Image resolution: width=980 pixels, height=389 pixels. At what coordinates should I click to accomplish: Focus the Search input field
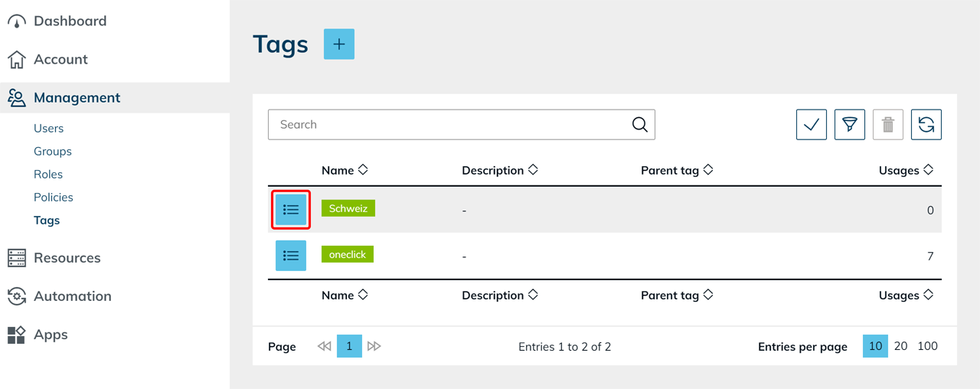452,125
